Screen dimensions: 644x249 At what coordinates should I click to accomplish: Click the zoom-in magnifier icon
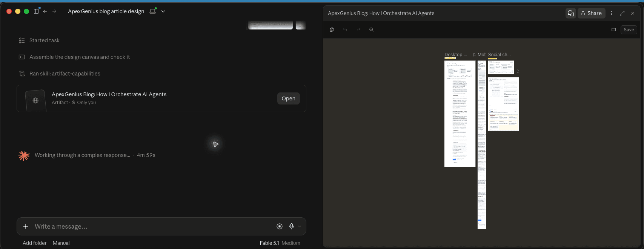coord(371,29)
